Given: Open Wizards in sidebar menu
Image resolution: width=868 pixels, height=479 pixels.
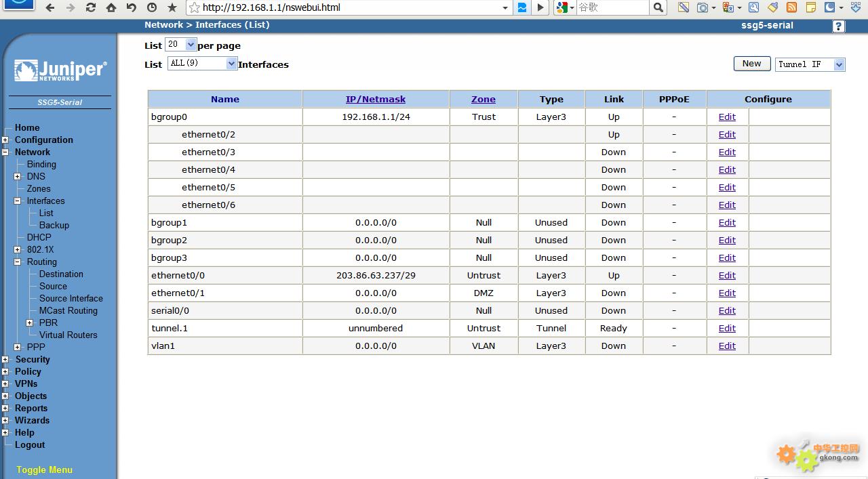Looking at the screenshot, I should 32,420.
